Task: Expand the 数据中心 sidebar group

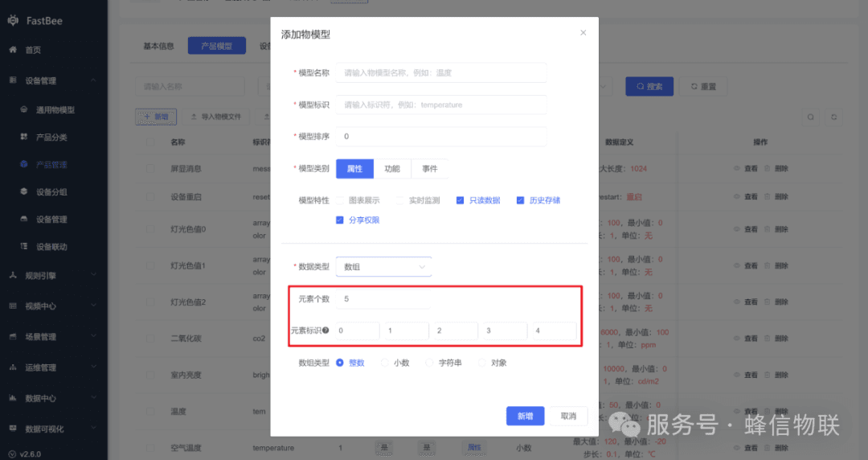Action: pos(93,397)
